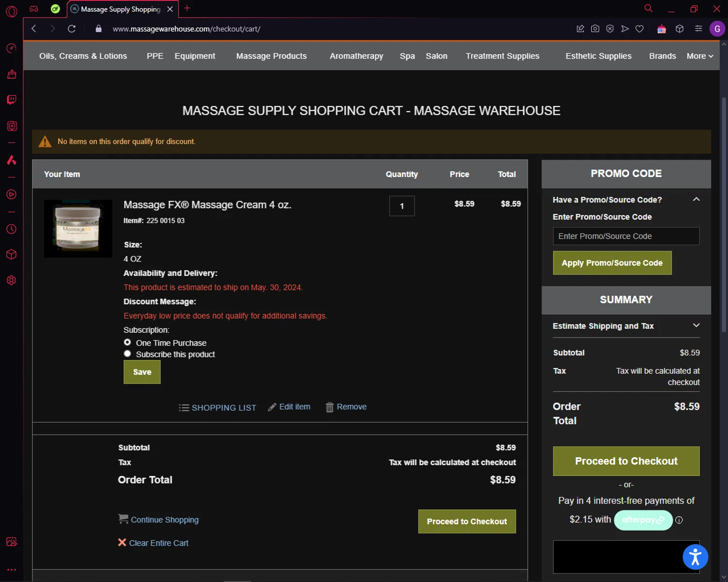Open GX Control speedometer icon in sidebar
The image size is (728, 582).
12,48
